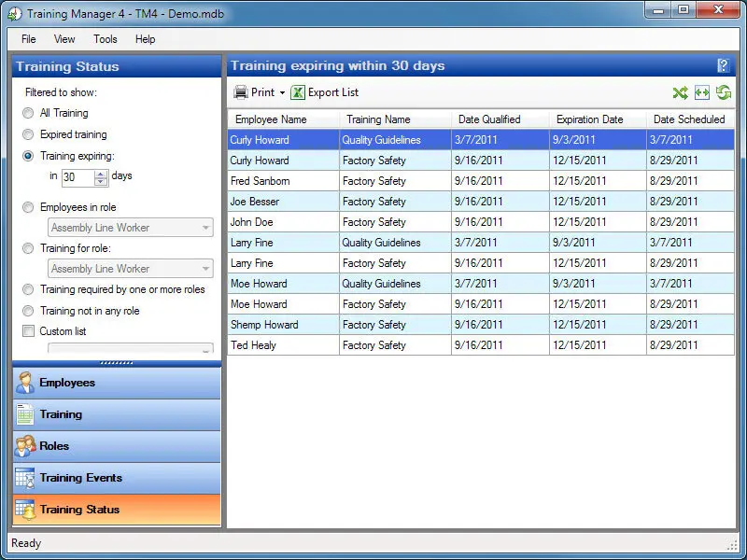Screen dimensions: 747x560
Task: Expand the Employees in role combo box
Action: click(x=204, y=228)
